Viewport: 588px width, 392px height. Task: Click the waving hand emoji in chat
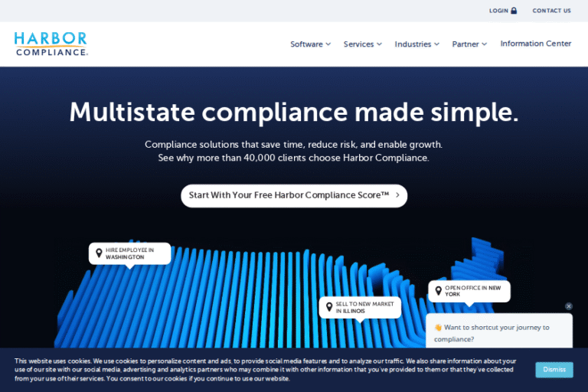[x=438, y=328]
